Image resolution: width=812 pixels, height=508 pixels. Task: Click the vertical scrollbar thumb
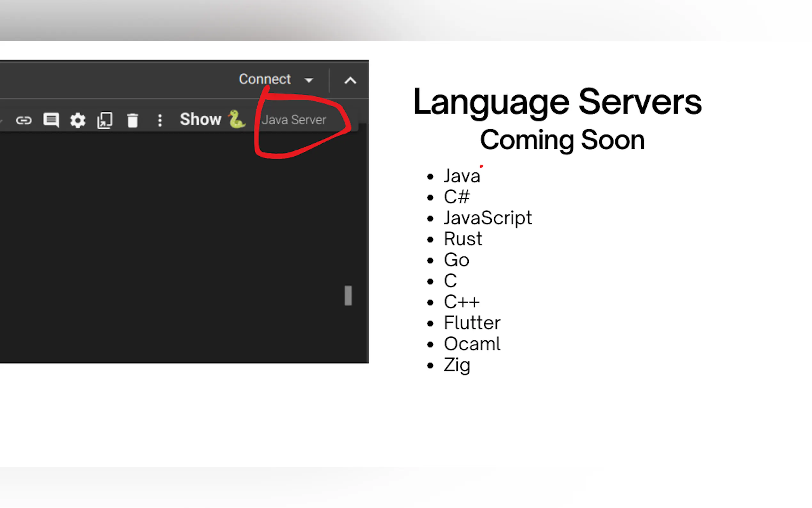348,296
